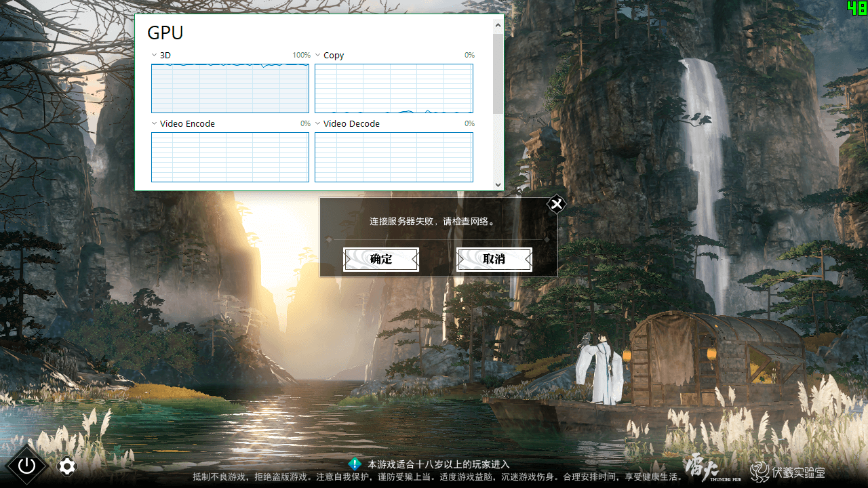Click the green FPS counter
The width and height of the screenshot is (868, 488).
click(x=856, y=8)
